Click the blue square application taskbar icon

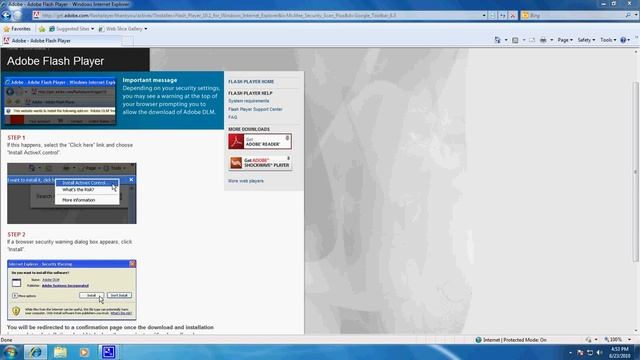(x=108, y=352)
